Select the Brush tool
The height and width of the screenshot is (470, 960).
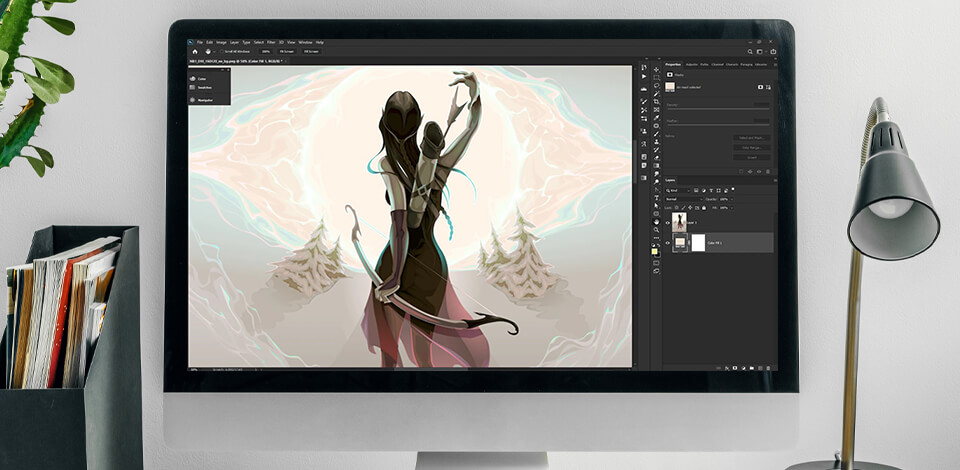pos(656,133)
